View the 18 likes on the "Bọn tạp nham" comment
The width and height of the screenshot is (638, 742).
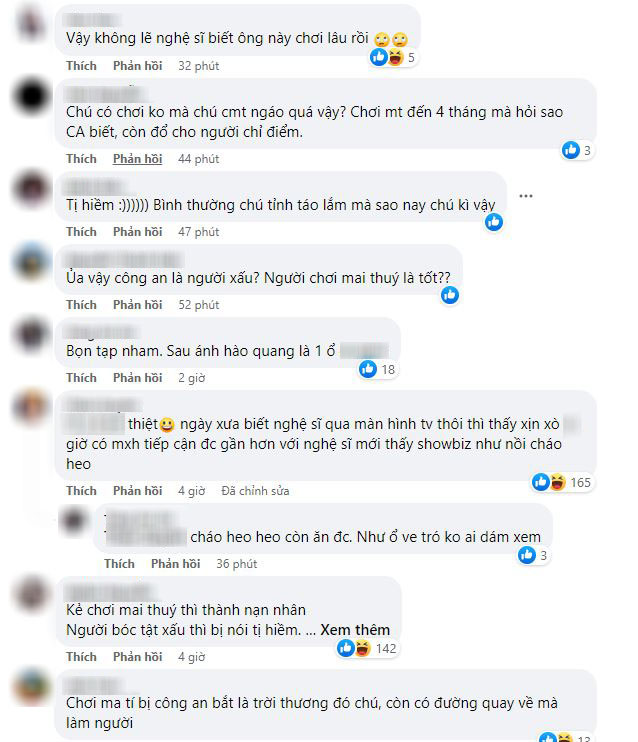pyautogui.click(x=377, y=369)
